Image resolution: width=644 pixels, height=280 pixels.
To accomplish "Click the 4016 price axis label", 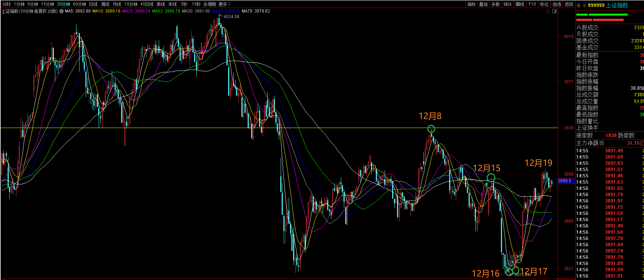I will [569, 36].
